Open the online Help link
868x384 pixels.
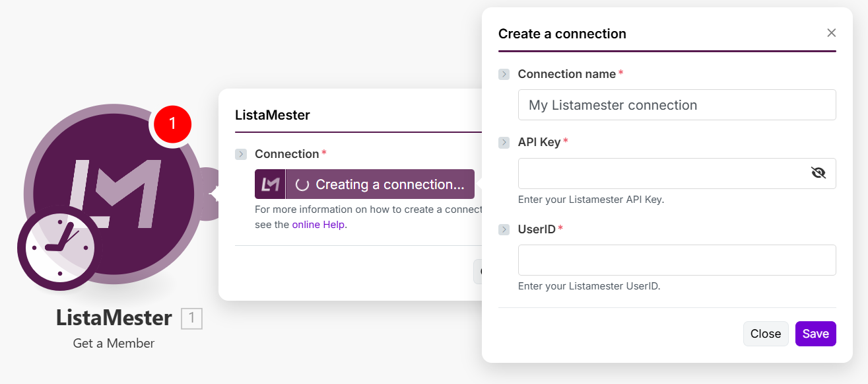pos(319,225)
